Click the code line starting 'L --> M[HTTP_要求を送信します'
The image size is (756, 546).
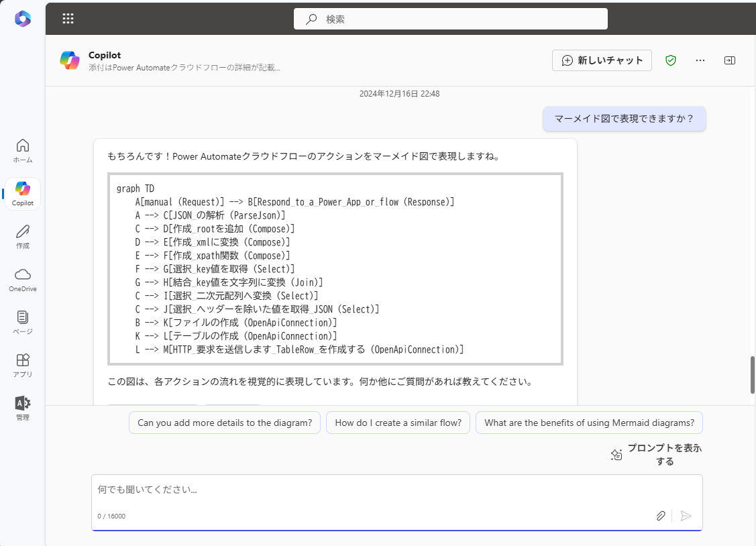299,349
